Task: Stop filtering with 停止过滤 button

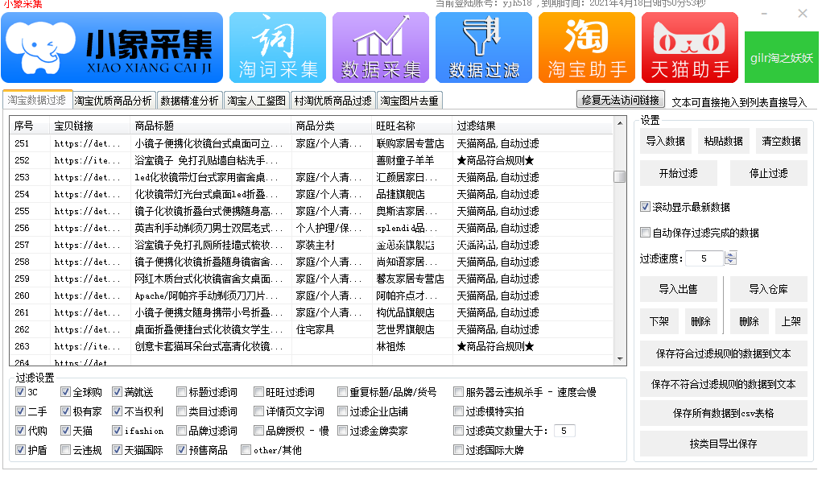Action: [x=769, y=173]
